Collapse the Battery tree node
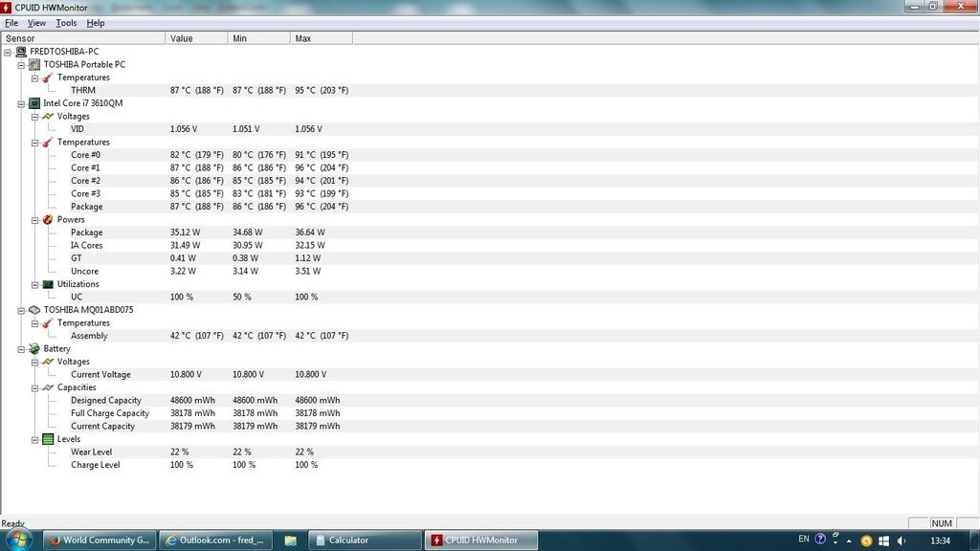 [x=21, y=349]
